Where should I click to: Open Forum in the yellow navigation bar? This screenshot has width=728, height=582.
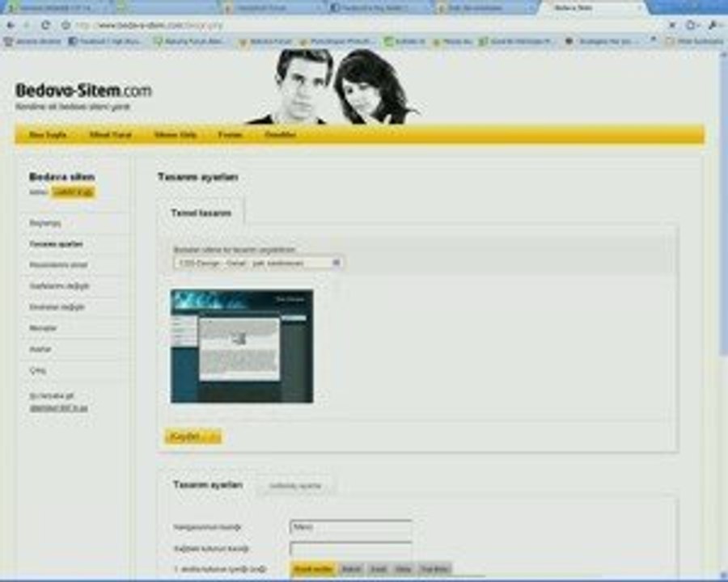click(x=231, y=135)
